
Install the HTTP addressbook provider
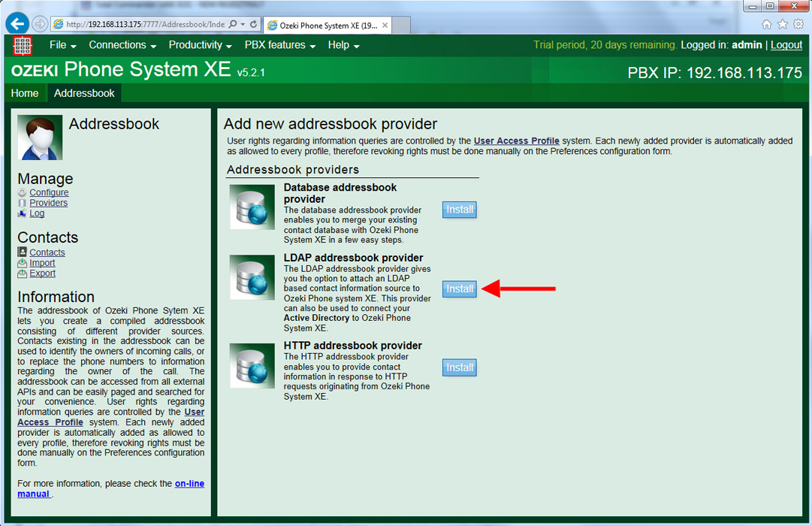460,367
